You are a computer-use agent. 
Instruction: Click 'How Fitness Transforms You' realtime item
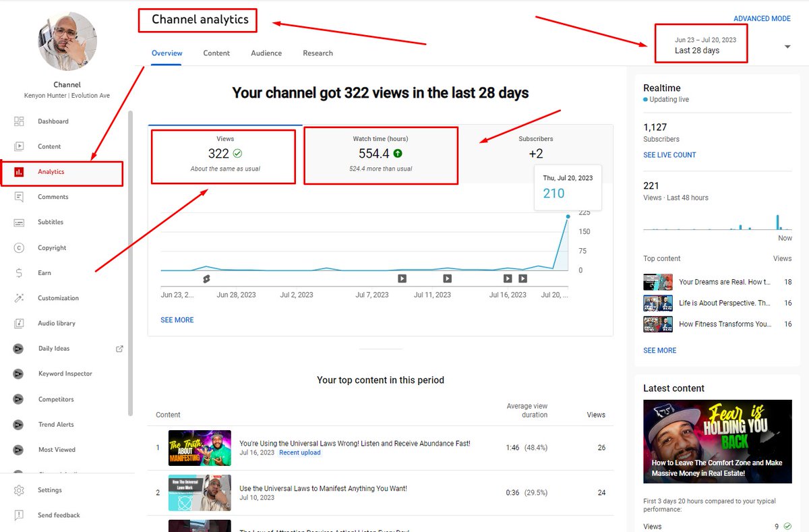coord(718,324)
